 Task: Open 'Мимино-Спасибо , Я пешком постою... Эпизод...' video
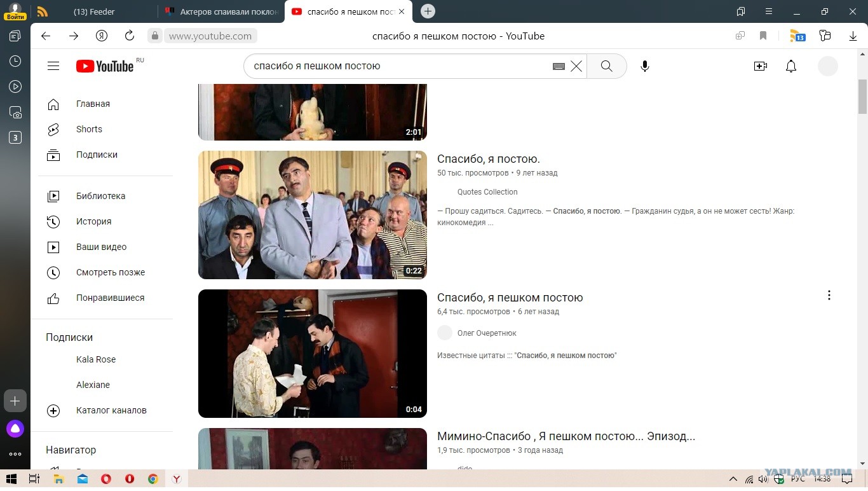(x=566, y=436)
